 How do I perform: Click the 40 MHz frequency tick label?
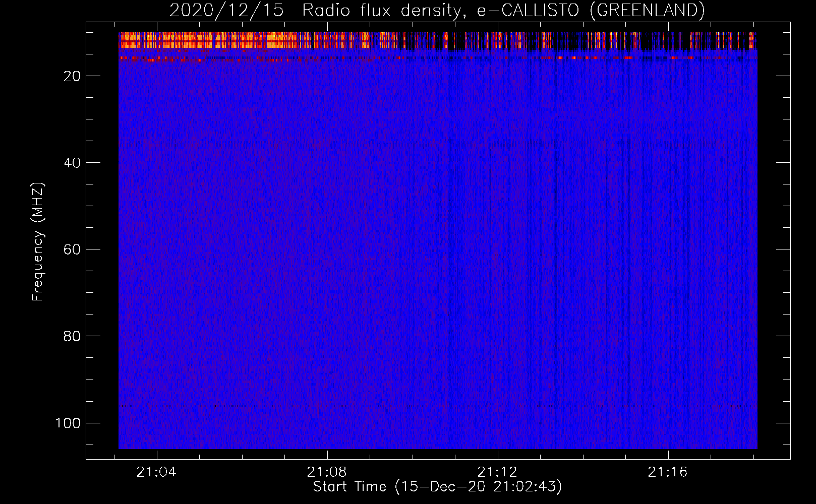[x=72, y=163]
